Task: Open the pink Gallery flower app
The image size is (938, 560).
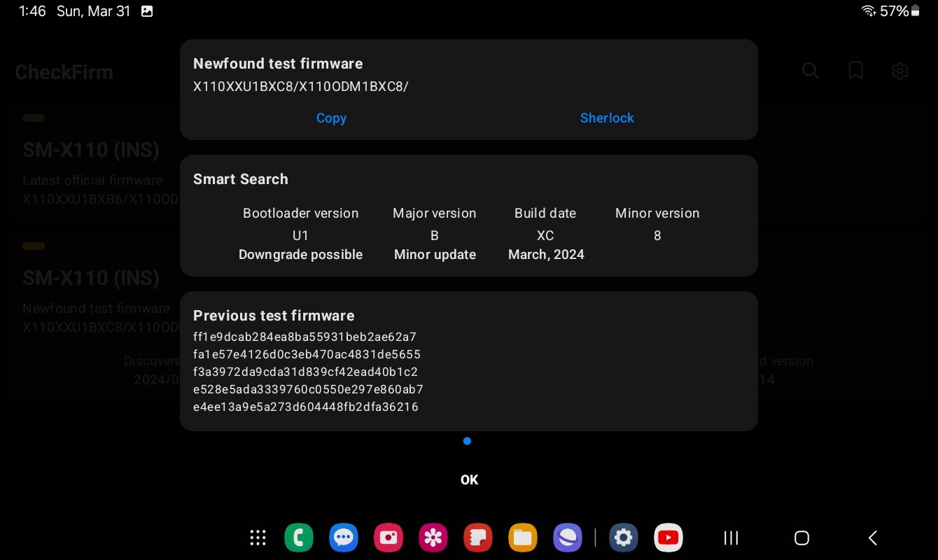Action: (x=433, y=538)
